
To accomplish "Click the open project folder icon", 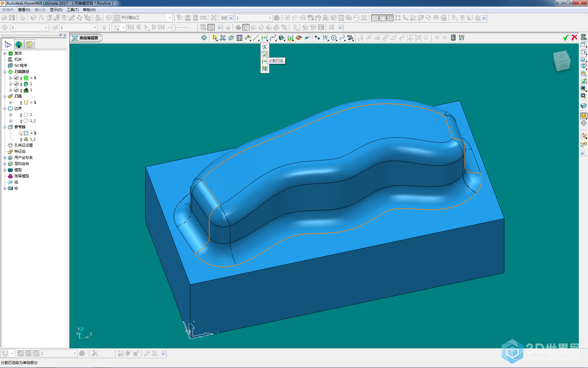I will 4,18.
